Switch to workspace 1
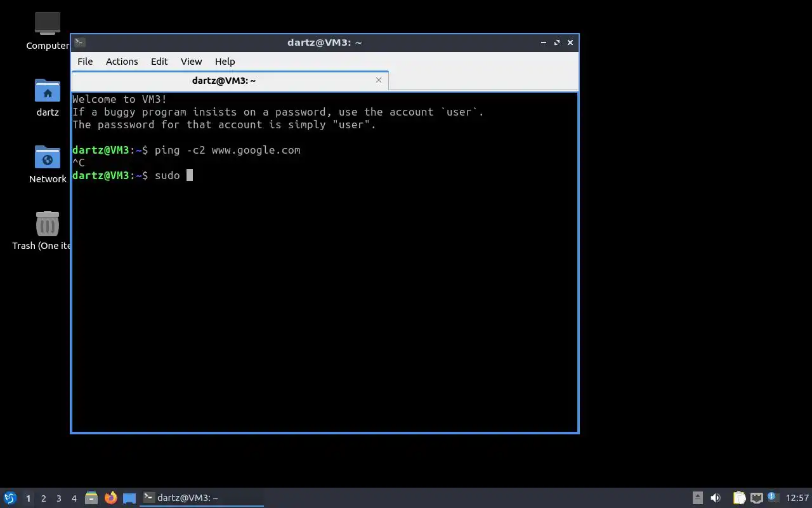This screenshot has width=812, height=508. coord(28,498)
